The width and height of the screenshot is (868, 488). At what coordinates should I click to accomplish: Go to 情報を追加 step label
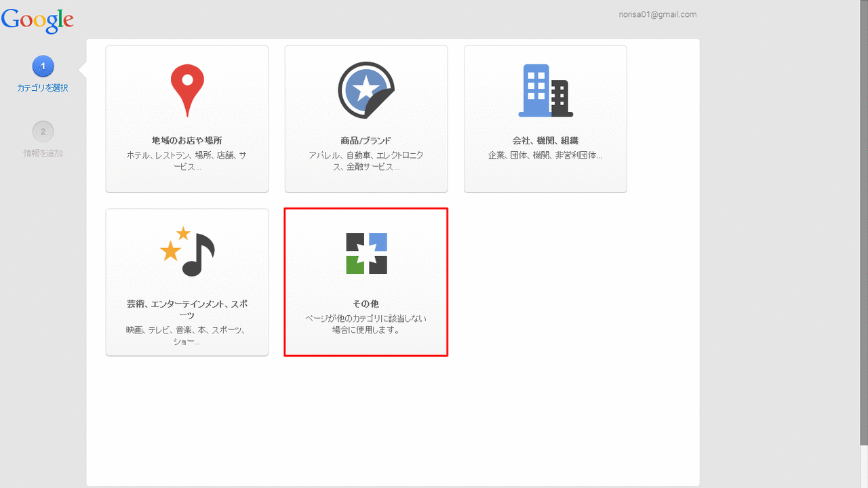tap(43, 153)
